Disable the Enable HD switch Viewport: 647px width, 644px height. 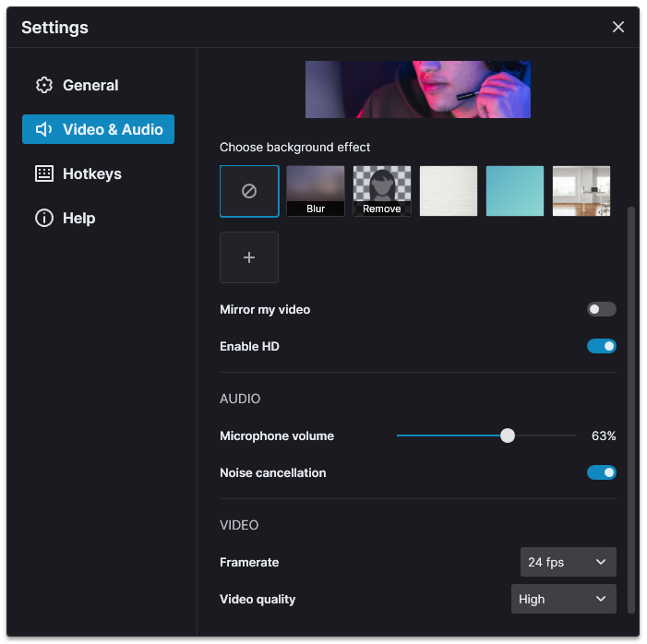(x=601, y=346)
